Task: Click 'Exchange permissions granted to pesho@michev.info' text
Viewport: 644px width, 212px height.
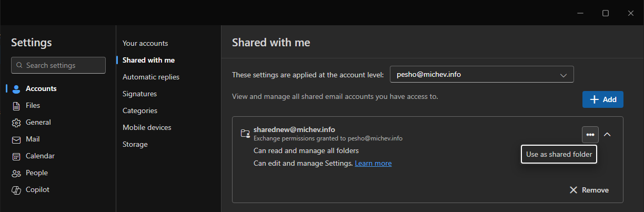Action: 328,138
